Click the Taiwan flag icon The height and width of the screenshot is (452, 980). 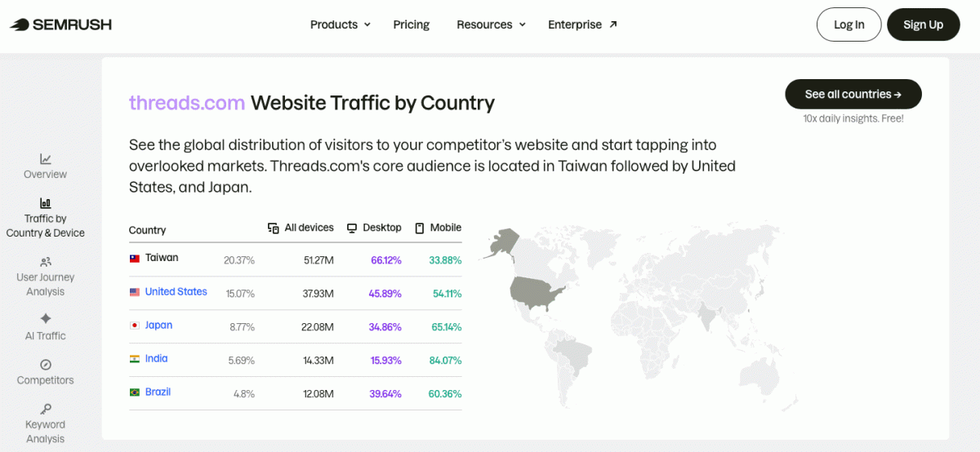pos(135,258)
